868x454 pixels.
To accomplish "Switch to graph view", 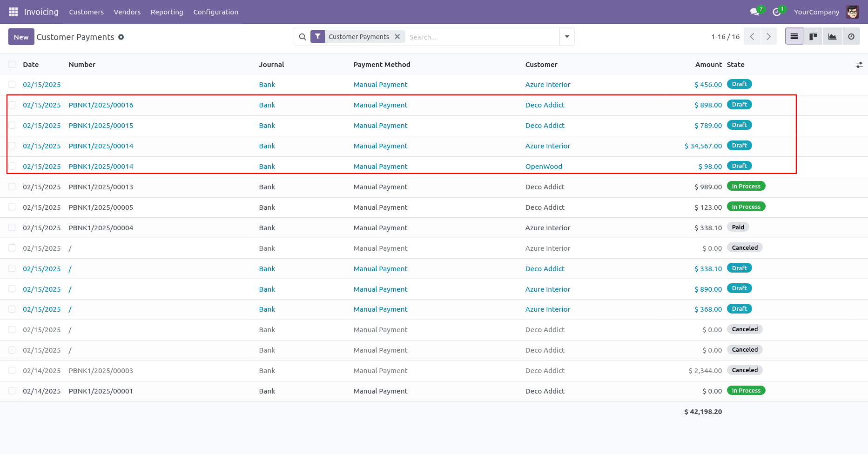I will (832, 36).
